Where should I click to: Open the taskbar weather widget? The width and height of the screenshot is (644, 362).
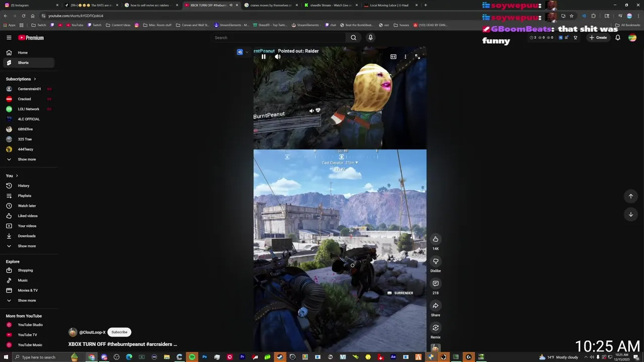tap(559, 357)
